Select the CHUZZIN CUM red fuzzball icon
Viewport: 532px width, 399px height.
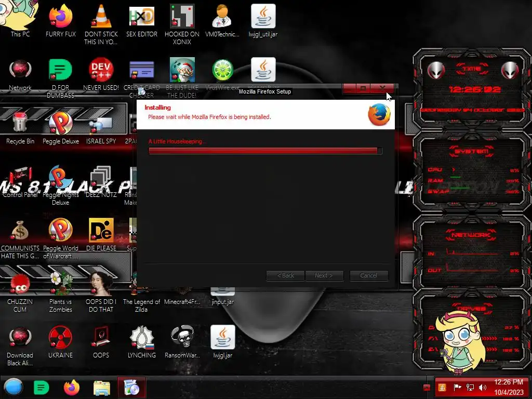20,292
